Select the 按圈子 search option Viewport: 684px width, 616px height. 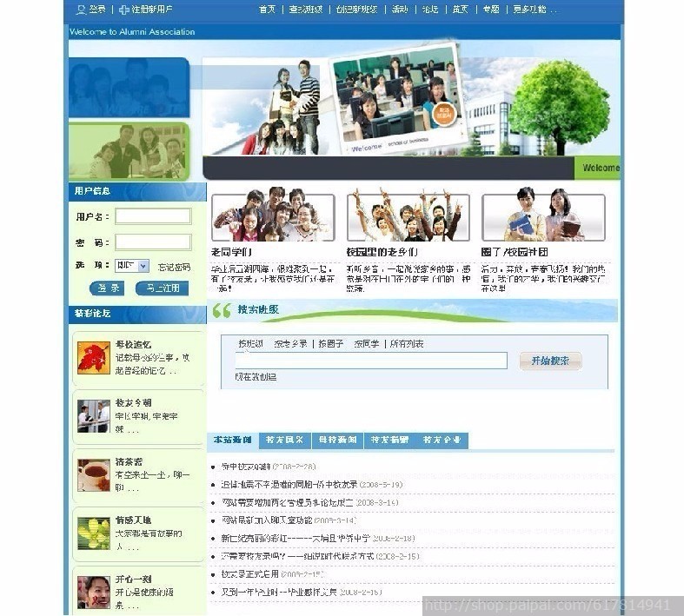pyautogui.click(x=331, y=343)
